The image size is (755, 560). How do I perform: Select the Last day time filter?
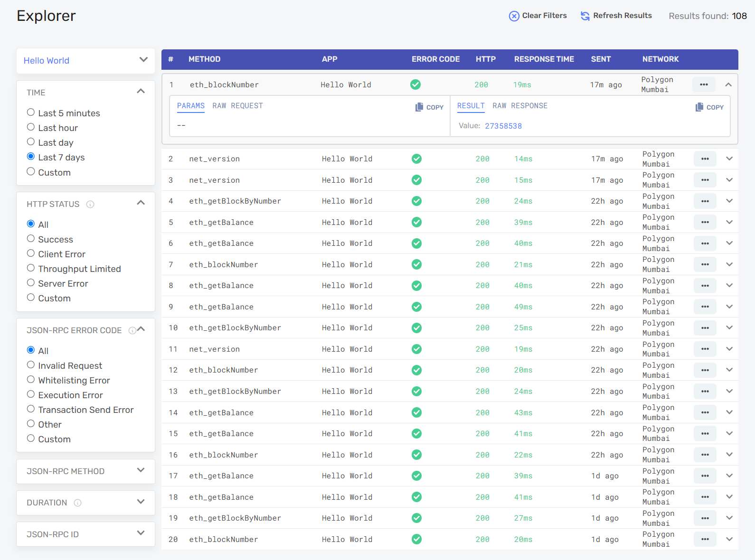[31, 142]
